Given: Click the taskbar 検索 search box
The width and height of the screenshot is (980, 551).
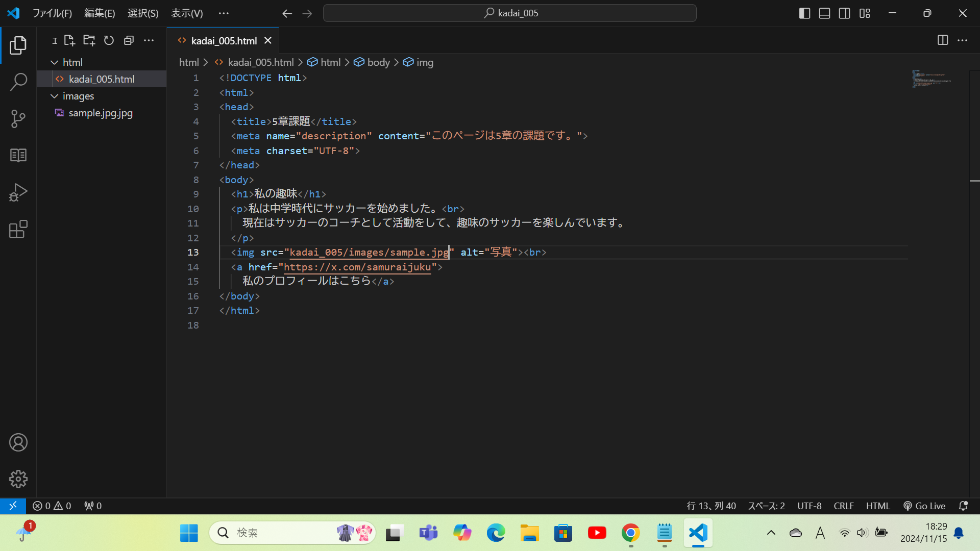Looking at the screenshot, I should pyautogui.click(x=292, y=533).
